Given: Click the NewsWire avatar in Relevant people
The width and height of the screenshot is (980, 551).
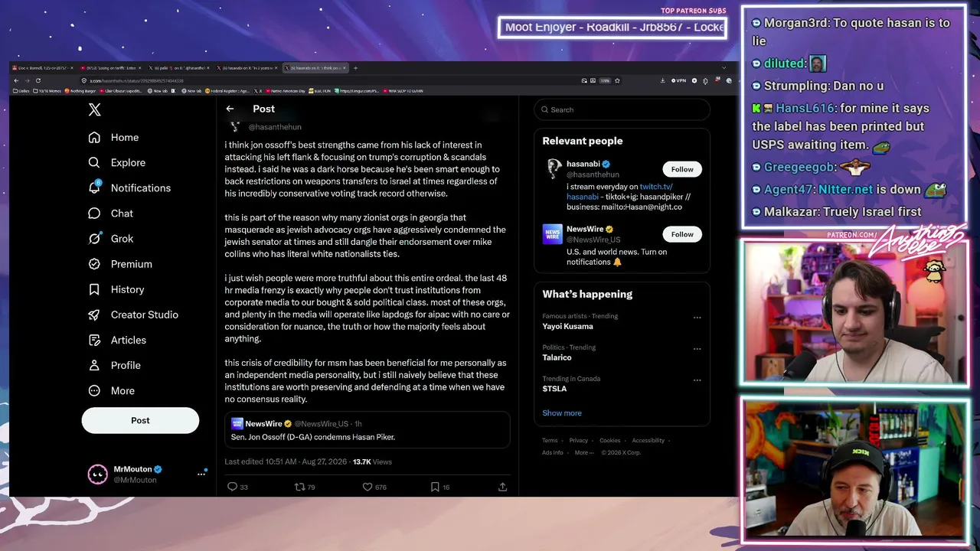Looking at the screenshot, I should (x=553, y=233).
